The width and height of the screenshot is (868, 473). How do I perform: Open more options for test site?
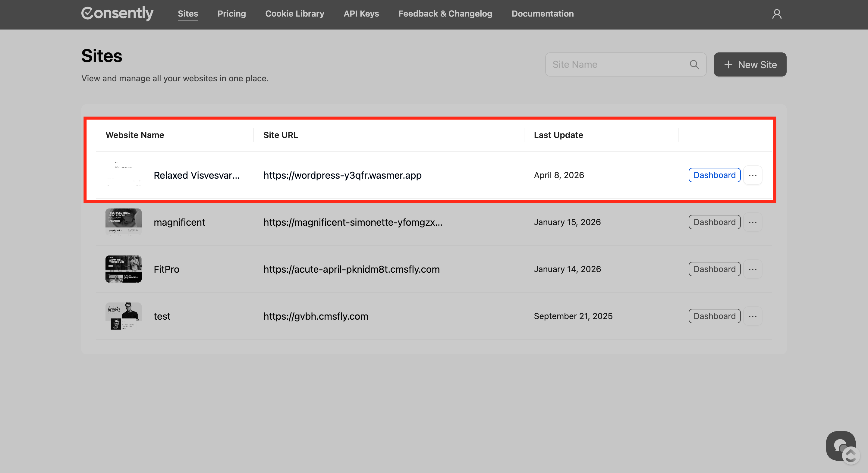[x=753, y=316]
